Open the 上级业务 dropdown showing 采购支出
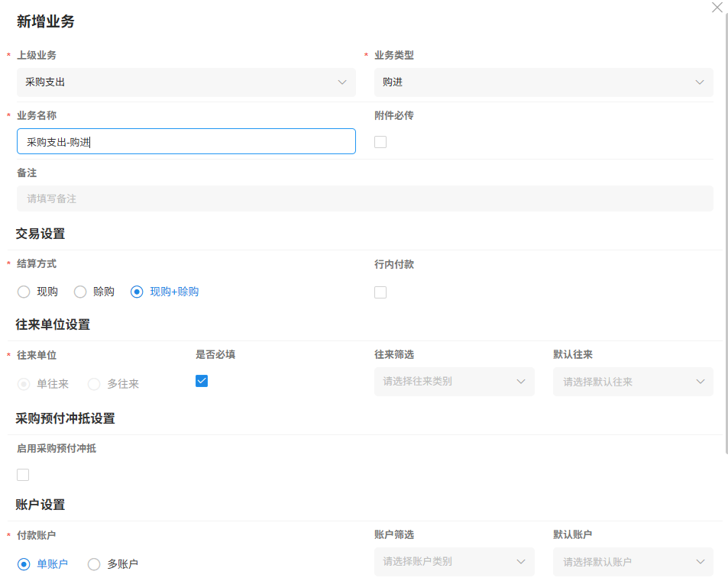Viewport: 728px width, 584px height. pos(186,82)
